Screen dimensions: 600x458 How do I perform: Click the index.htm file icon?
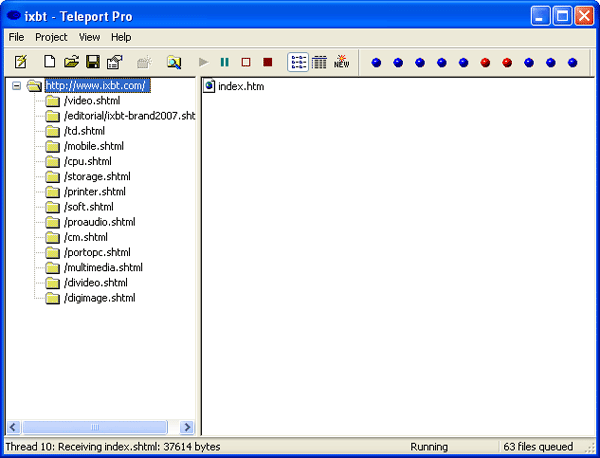coord(209,86)
